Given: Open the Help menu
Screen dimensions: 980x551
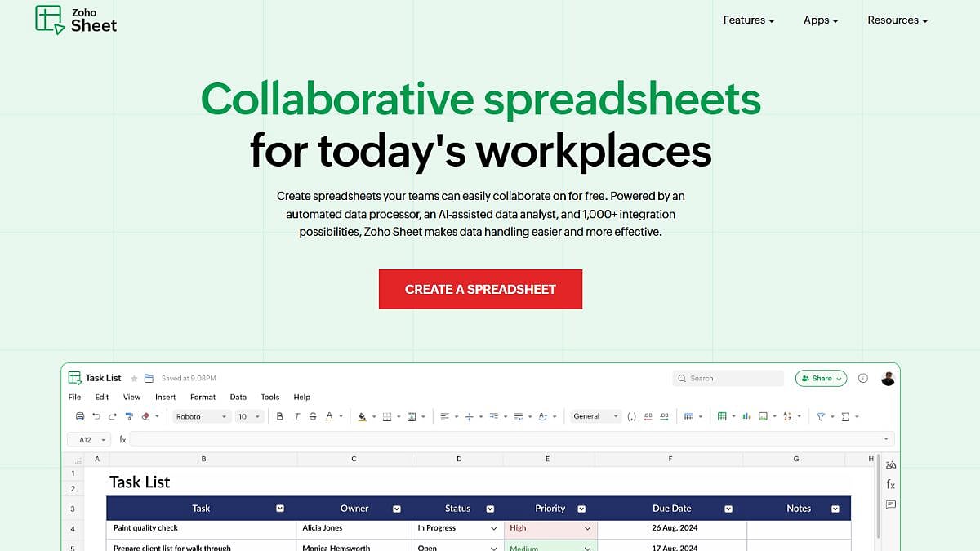Looking at the screenshot, I should point(302,397).
